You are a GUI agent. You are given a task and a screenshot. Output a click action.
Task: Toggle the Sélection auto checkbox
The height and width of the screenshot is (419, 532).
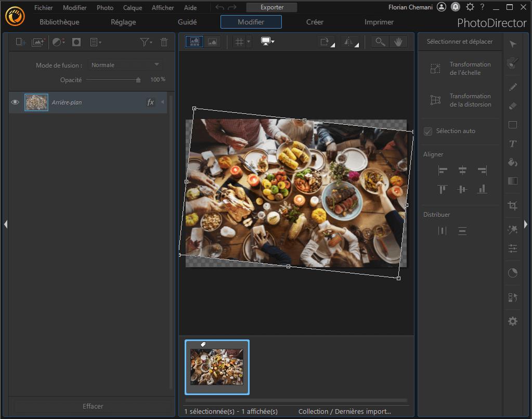click(x=428, y=132)
